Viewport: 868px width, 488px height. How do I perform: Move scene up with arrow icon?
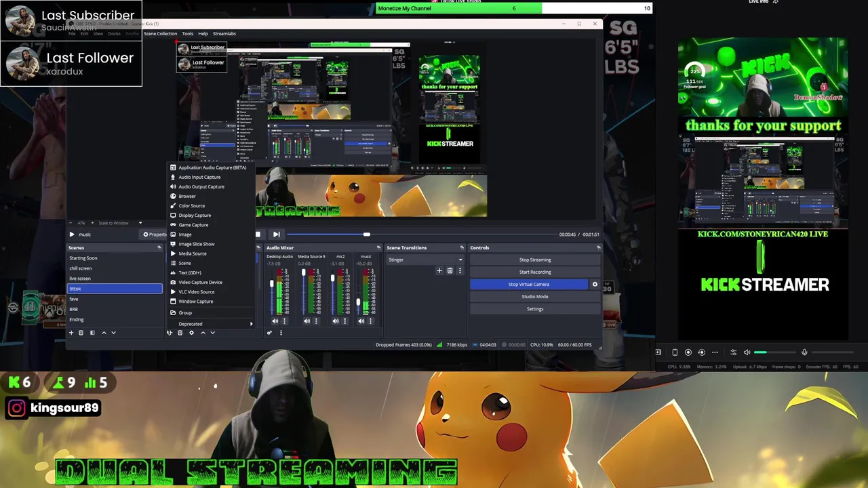tap(104, 333)
